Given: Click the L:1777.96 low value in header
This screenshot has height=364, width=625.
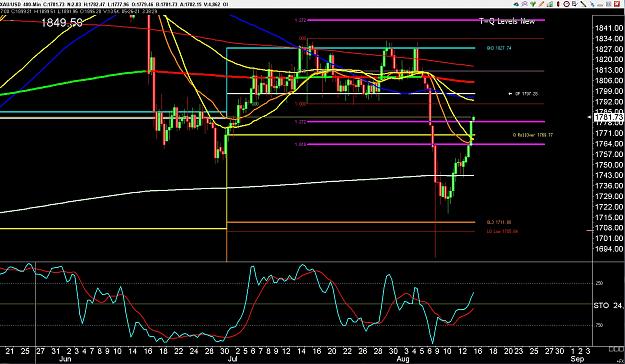Looking at the screenshot, I should [x=118, y=4].
